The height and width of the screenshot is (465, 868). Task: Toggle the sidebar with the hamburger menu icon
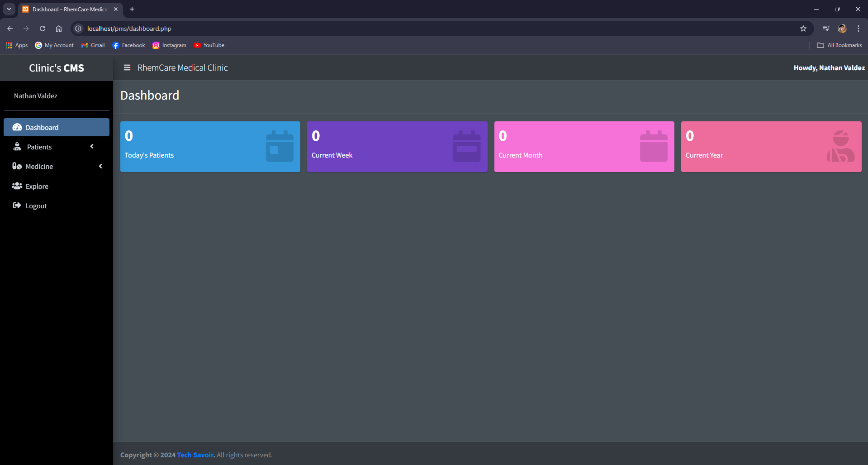click(127, 67)
